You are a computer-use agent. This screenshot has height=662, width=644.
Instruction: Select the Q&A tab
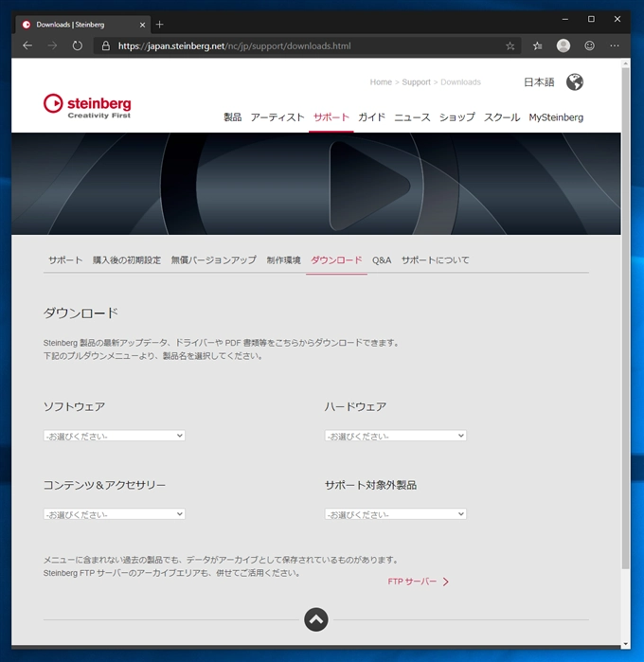[382, 260]
